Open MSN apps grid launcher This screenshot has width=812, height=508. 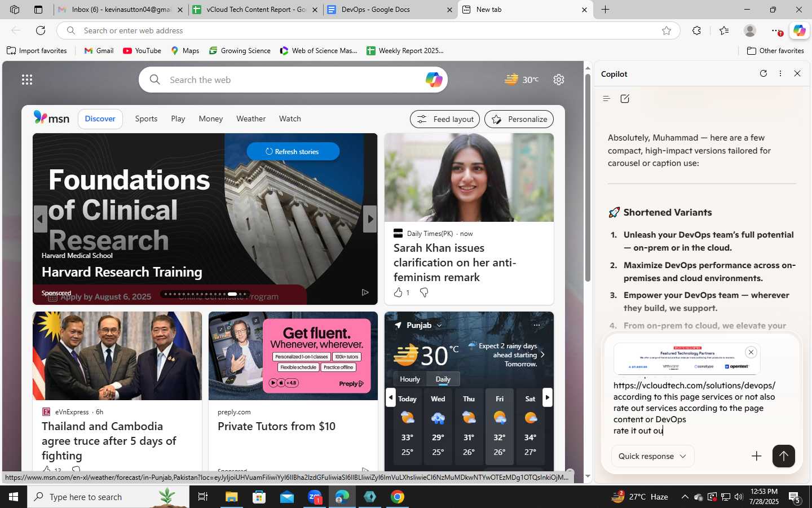(27, 80)
